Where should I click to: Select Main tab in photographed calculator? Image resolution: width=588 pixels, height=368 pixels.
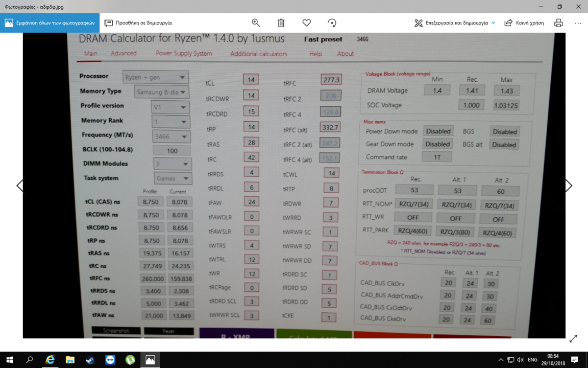(90, 53)
